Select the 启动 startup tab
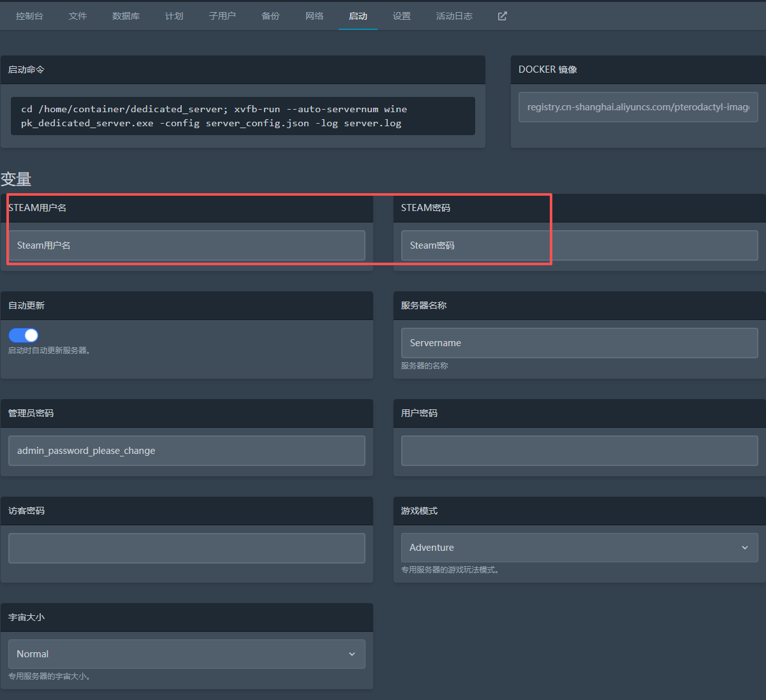 point(358,16)
